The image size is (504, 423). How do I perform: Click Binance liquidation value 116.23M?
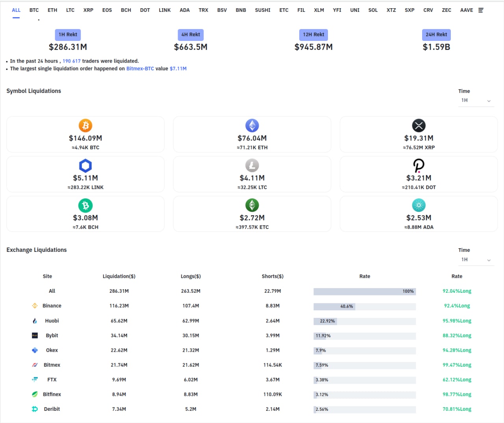click(119, 306)
